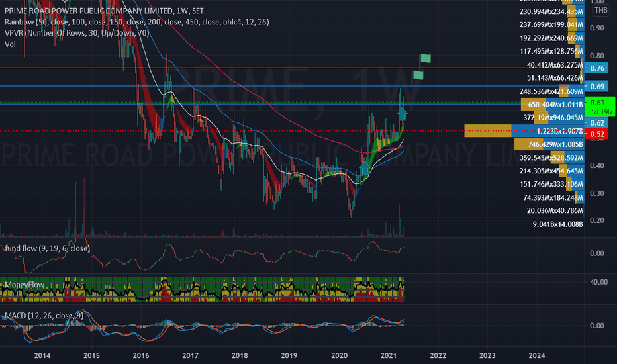Click the 40.00 MoneyFlow axis value

point(598,282)
